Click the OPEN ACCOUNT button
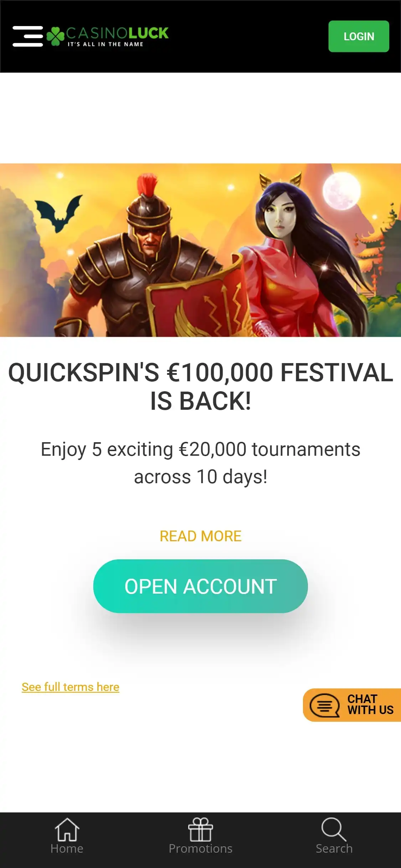The image size is (401, 868). [201, 586]
